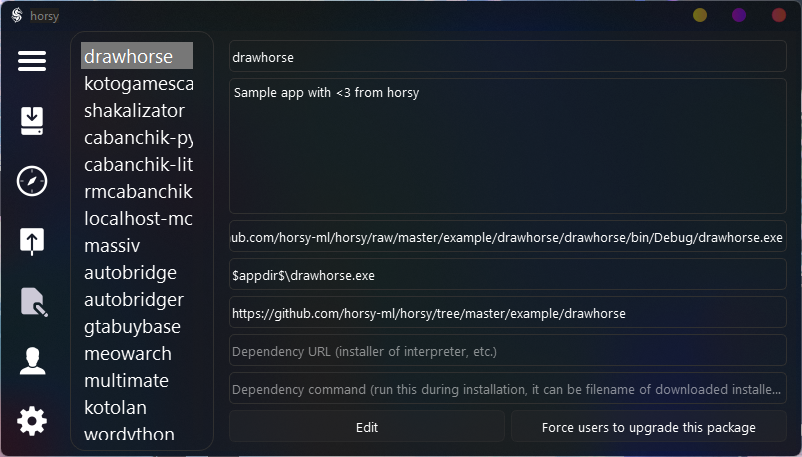Open the installed packages download icon

(32, 121)
